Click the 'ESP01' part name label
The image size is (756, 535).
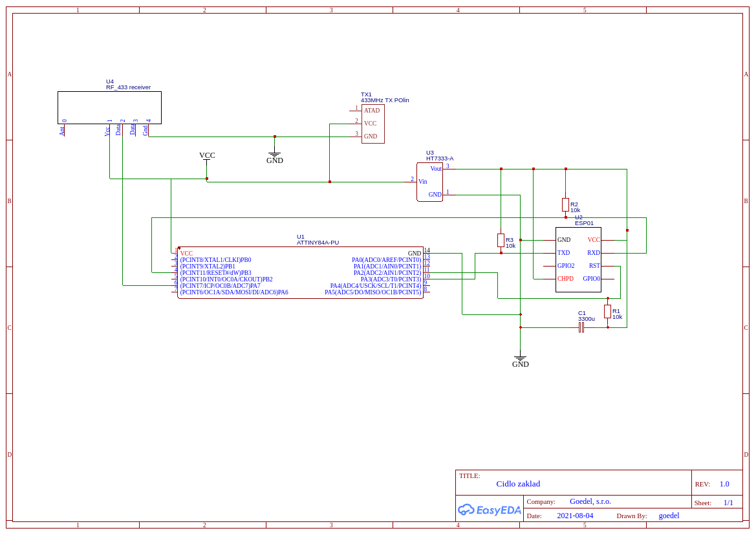pyautogui.click(x=585, y=223)
